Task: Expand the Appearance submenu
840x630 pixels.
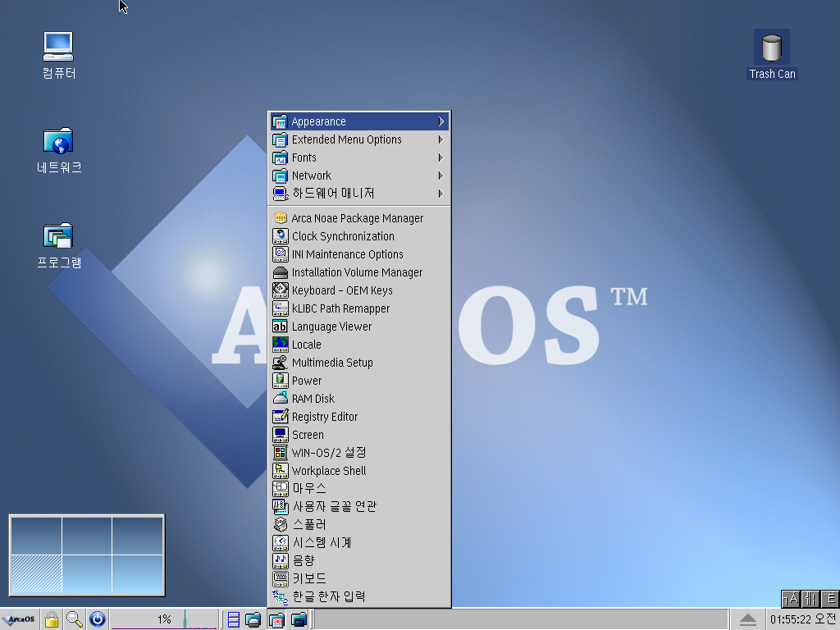Action: [359, 121]
